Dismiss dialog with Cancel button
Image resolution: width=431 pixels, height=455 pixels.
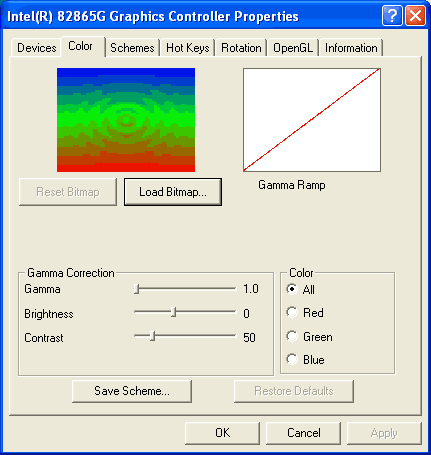[x=304, y=433]
